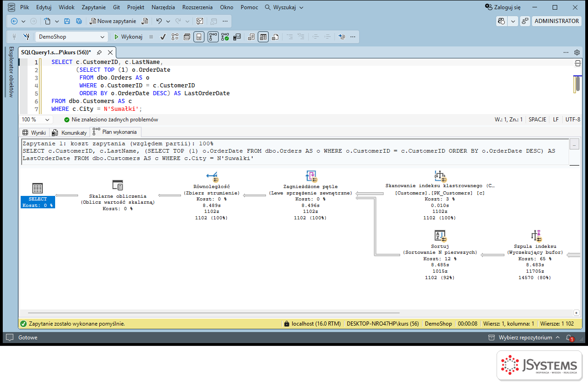The width and height of the screenshot is (588, 384).
Task: Open the Activity Monitor chart icon
Action: (x=199, y=21)
